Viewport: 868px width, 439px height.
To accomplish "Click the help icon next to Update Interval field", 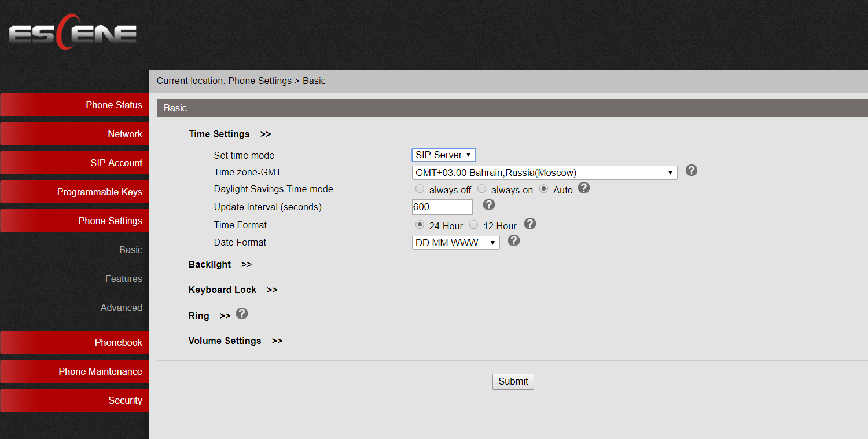I will (489, 204).
